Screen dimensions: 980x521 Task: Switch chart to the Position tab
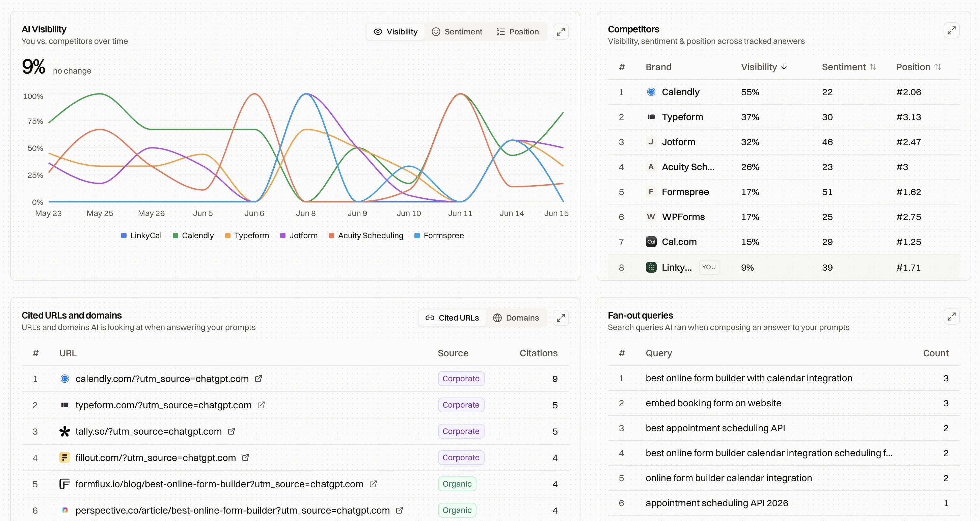click(518, 32)
